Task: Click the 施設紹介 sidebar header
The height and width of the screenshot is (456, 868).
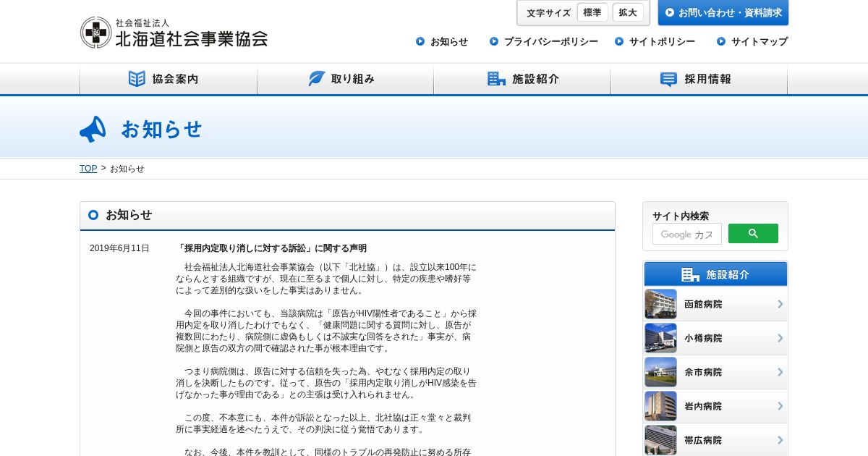Action: point(715,274)
